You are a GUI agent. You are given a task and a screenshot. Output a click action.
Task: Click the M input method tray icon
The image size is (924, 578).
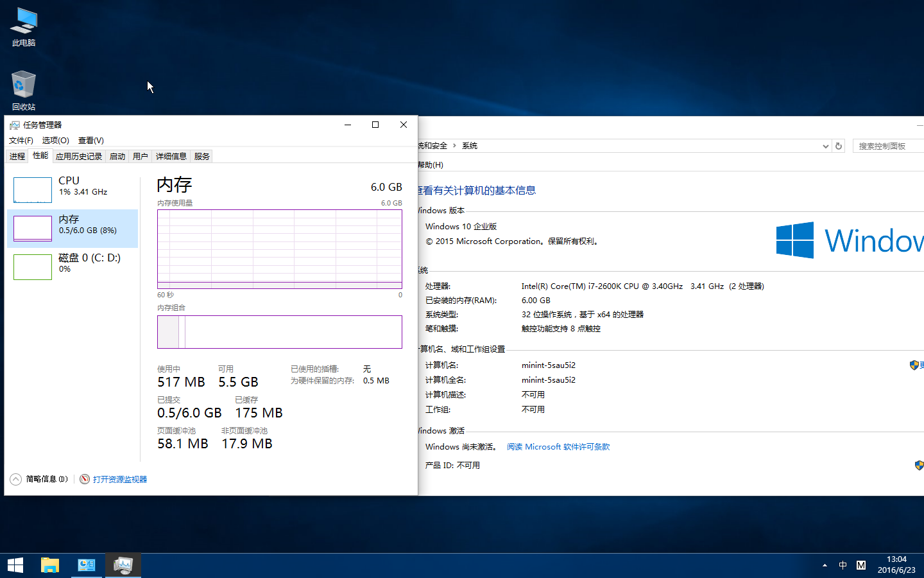[861, 565]
